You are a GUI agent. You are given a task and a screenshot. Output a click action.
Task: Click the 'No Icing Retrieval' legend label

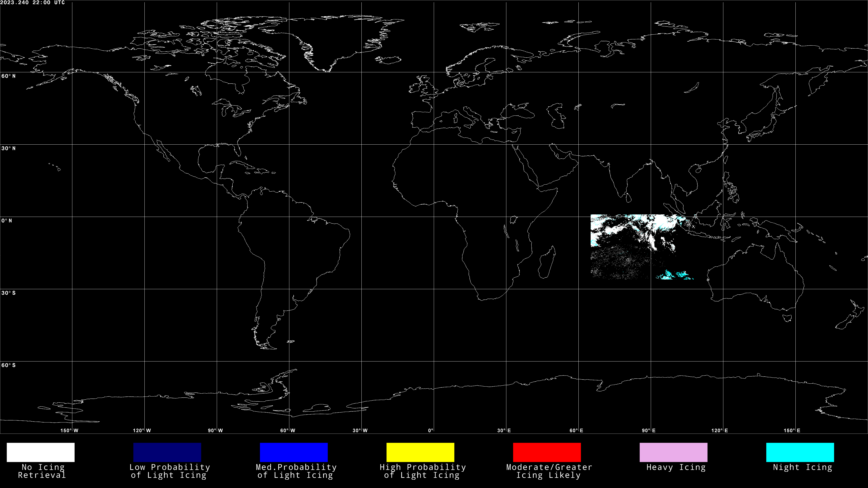(42, 471)
